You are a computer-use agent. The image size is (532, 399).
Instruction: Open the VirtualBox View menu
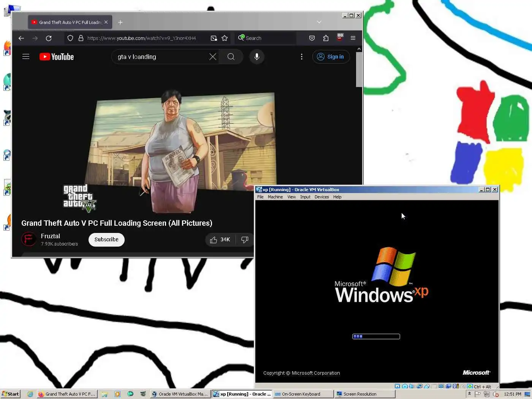tap(291, 197)
